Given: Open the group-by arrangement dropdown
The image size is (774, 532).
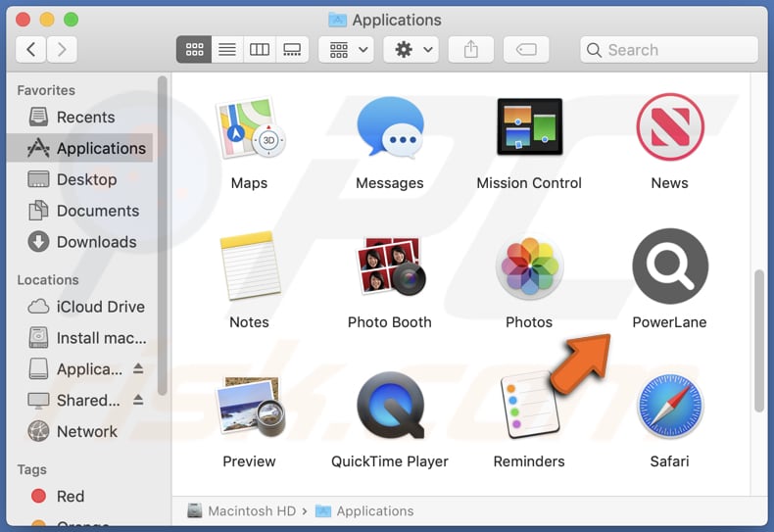Looking at the screenshot, I should (x=347, y=49).
